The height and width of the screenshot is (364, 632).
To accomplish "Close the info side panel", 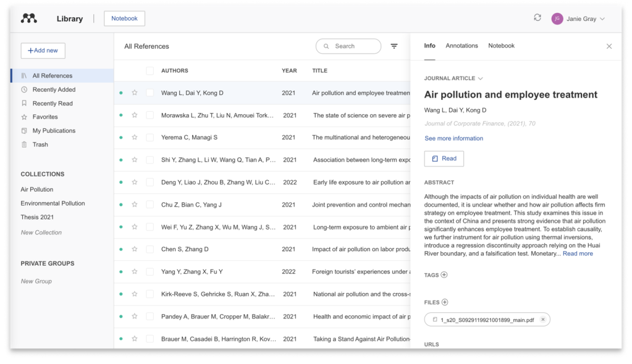I will click(609, 46).
